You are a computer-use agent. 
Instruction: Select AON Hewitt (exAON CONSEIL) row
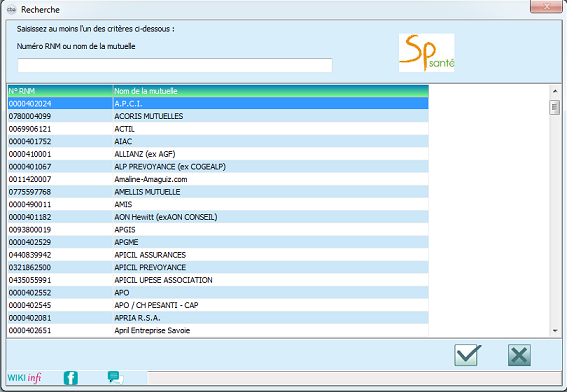click(218, 217)
